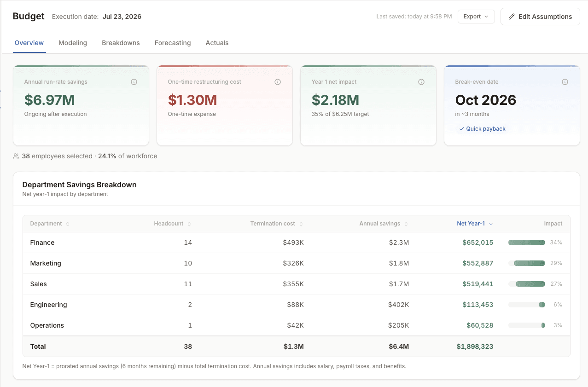Click the $60,528 Net Year-1 value
The width and height of the screenshot is (588, 387).
point(480,325)
